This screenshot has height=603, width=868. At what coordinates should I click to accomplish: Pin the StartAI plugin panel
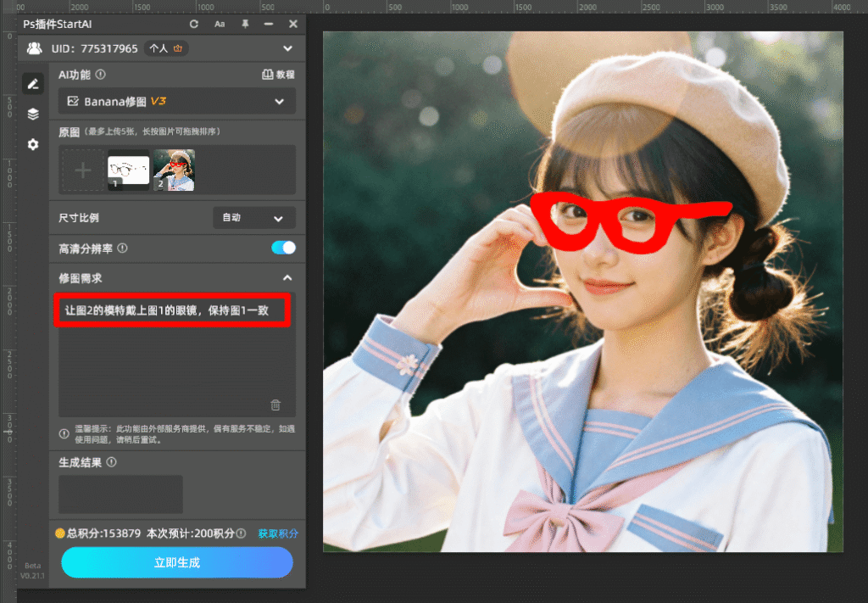pyautogui.click(x=244, y=24)
